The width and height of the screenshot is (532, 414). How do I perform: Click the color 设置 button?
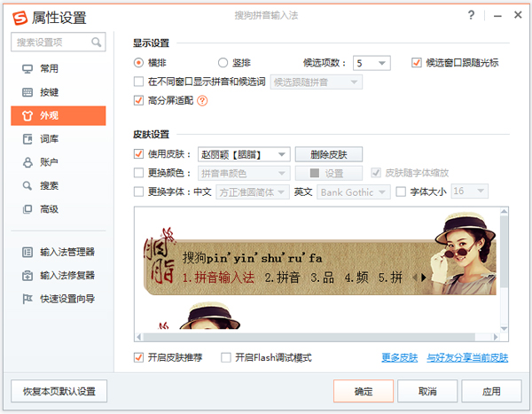(x=329, y=174)
